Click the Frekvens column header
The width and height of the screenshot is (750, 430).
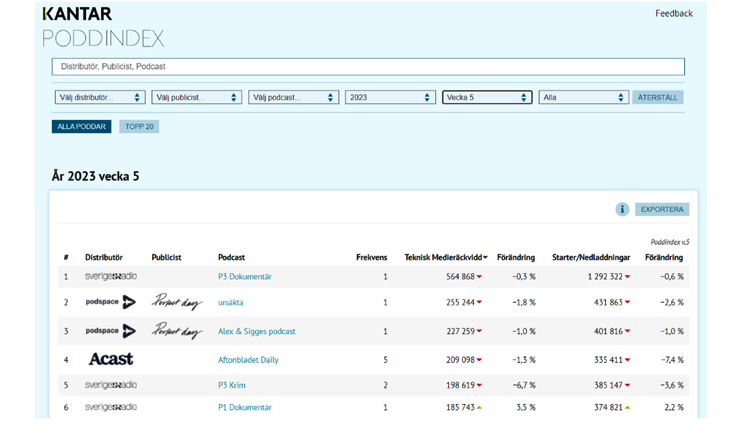(372, 257)
